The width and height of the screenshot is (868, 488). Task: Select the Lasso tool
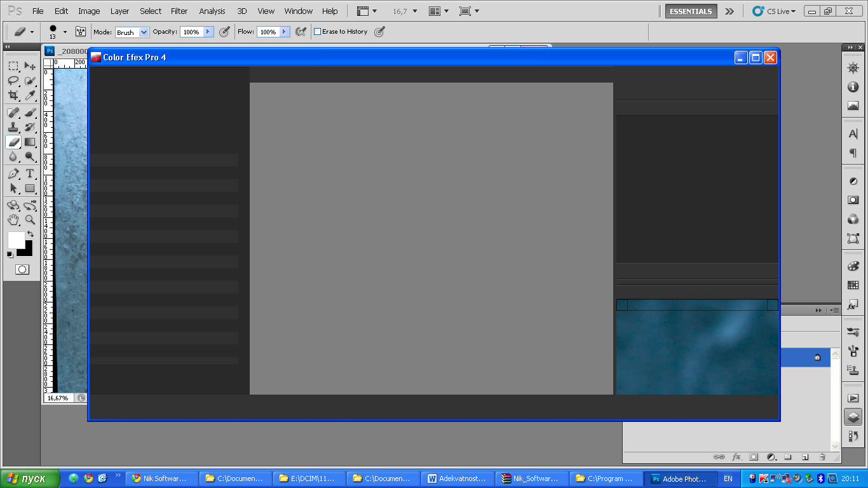[x=13, y=81]
